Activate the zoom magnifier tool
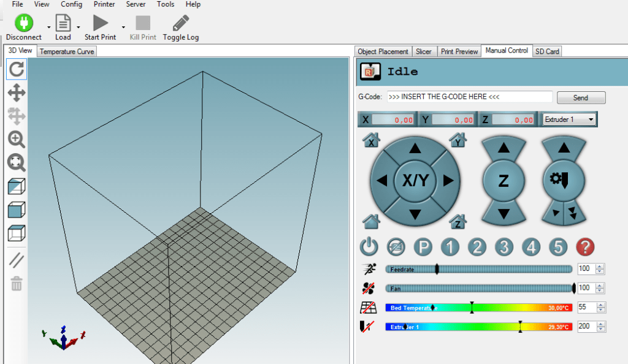Image resolution: width=628 pixels, height=364 pixels. (x=16, y=140)
